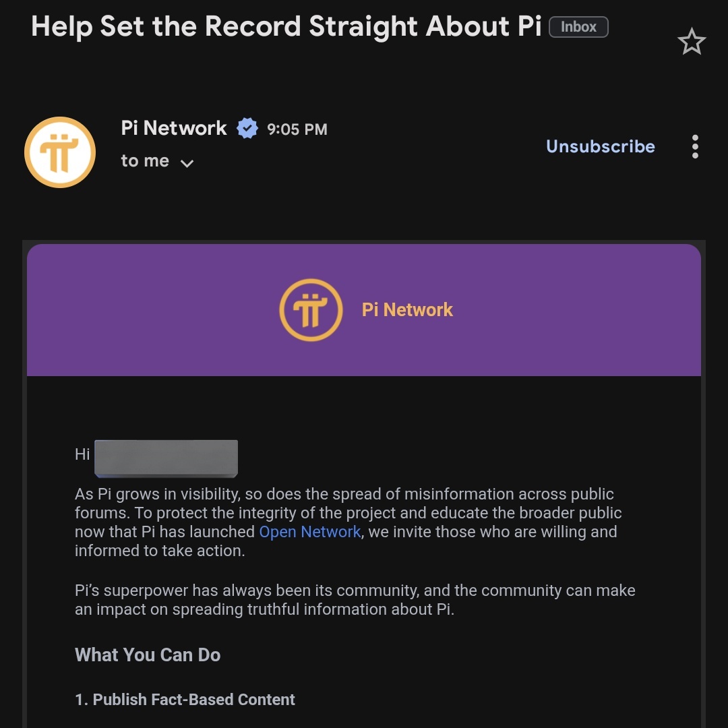This screenshot has height=728, width=728.
Task: Click the blurred recipient name box
Action: coord(166,458)
